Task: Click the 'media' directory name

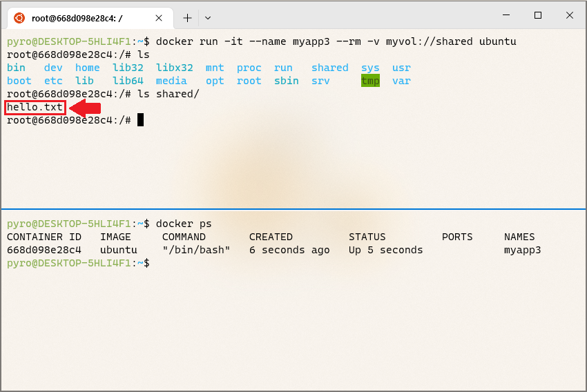Action: tap(171, 81)
